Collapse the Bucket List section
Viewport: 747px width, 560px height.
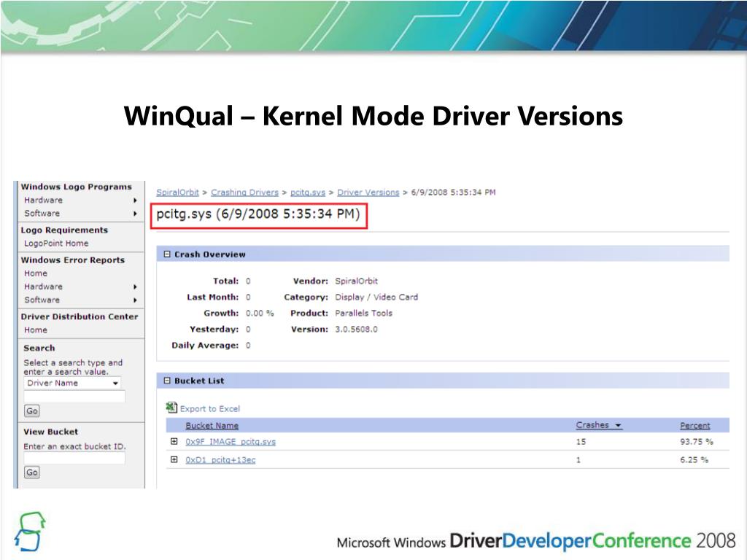tap(167, 381)
